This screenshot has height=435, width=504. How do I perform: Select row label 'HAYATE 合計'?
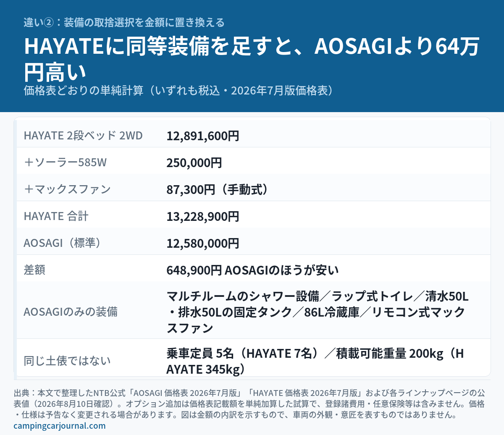[x=56, y=216]
